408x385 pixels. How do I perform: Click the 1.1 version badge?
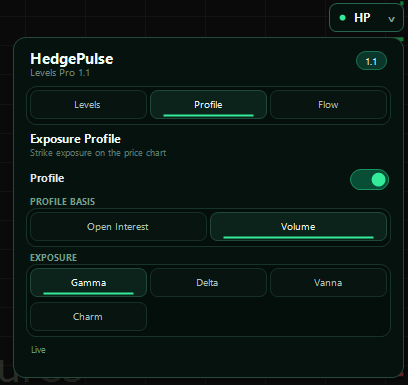tap(371, 61)
